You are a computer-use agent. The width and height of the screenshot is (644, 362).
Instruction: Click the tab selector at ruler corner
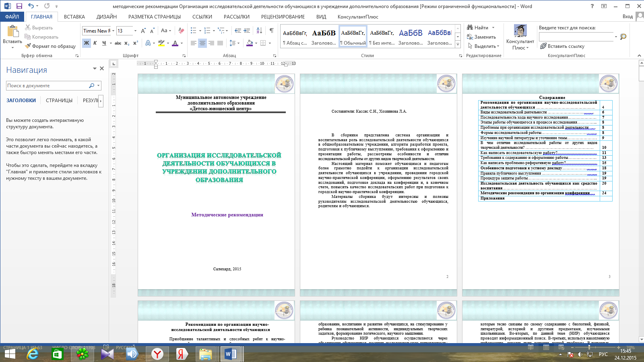point(114,64)
